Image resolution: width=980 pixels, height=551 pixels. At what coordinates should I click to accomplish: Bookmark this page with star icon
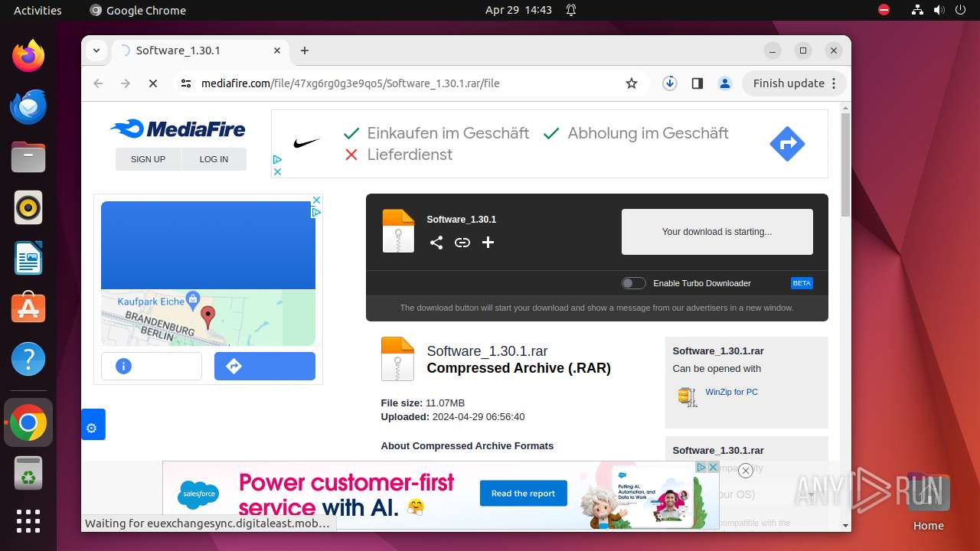pyautogui.click(x=632, y=83)
